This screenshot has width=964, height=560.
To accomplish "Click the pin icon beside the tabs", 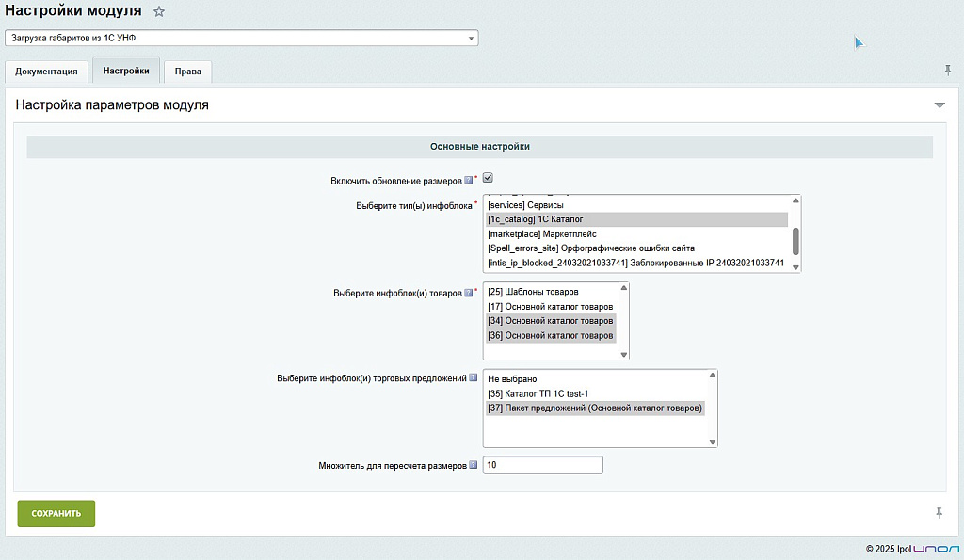I will pos(947,71).
